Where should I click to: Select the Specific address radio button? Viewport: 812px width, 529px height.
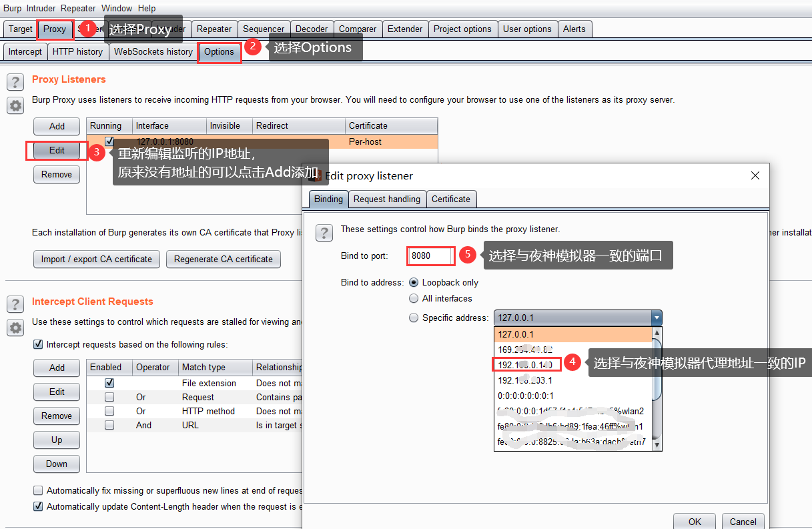[414, 318]
